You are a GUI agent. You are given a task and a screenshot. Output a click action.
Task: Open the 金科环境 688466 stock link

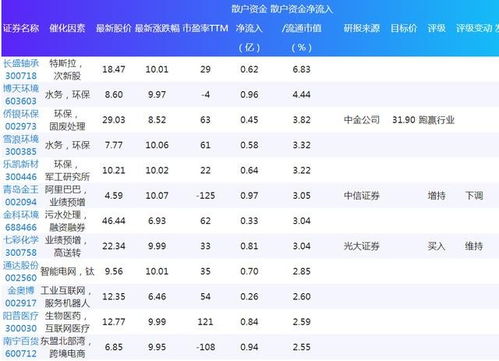(x=21, y=221)
